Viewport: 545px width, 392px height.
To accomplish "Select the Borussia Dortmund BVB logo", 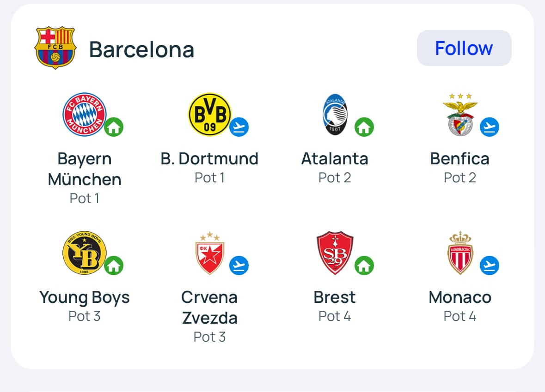I will click(x=209, y=115).
